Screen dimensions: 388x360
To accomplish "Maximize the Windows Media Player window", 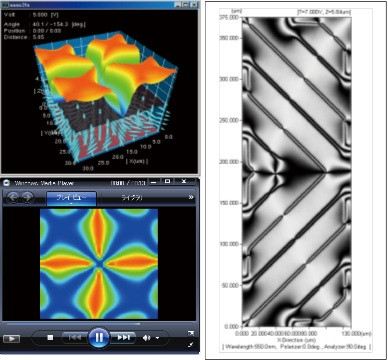I will 168,182.
